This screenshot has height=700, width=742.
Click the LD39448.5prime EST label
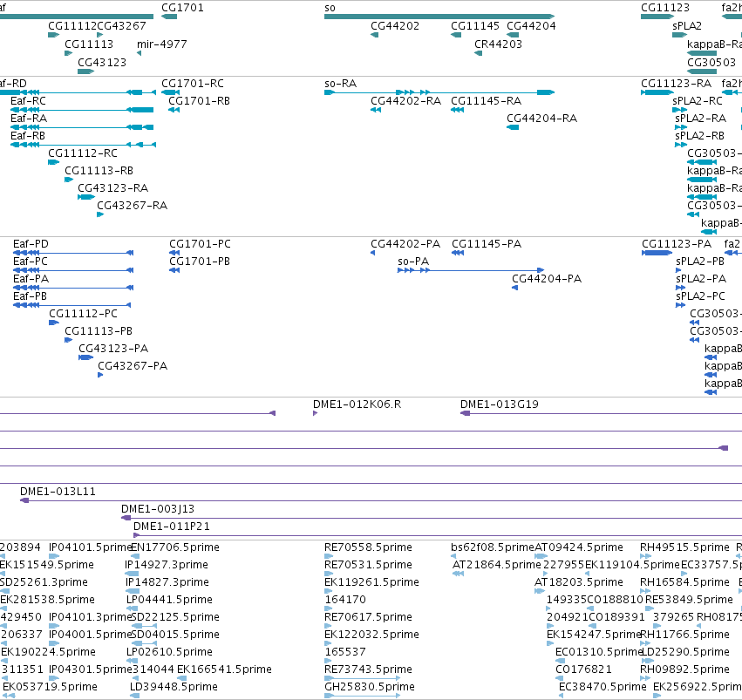[174, 687]
